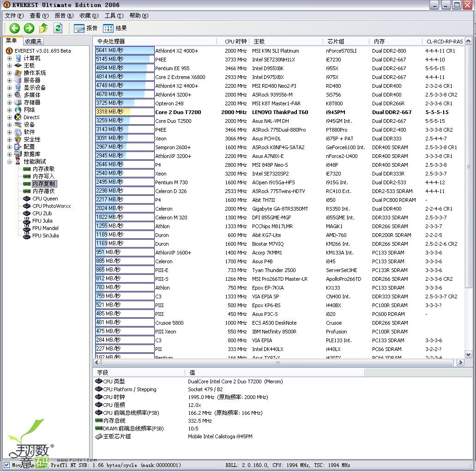Select the 服务器 server icon

coord(18,80)
